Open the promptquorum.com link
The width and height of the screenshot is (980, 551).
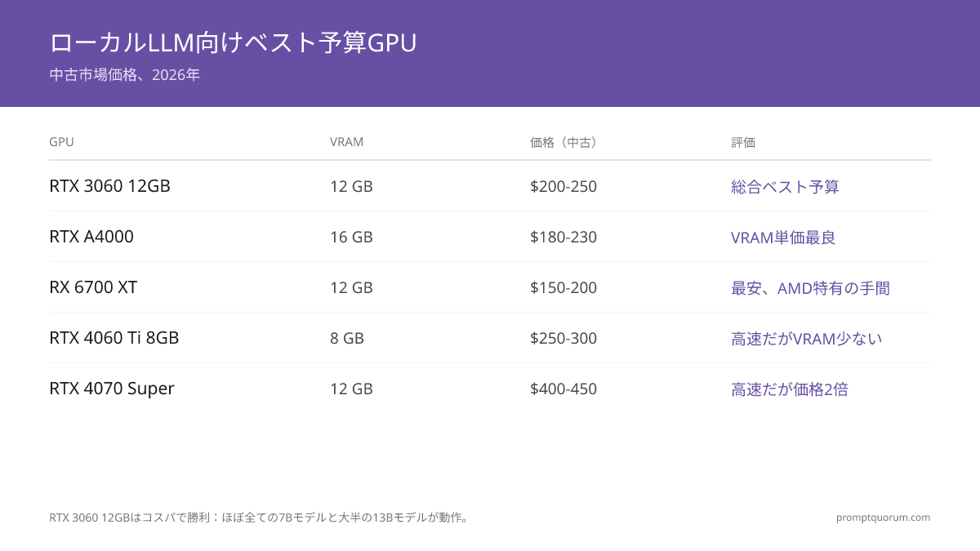coord(883,517)
